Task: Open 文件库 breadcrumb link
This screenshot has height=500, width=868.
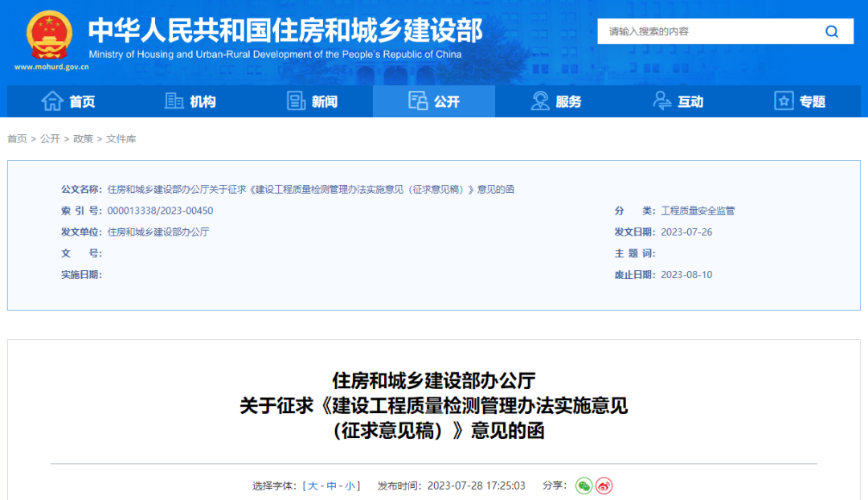Action: click(x=121, y=139)
